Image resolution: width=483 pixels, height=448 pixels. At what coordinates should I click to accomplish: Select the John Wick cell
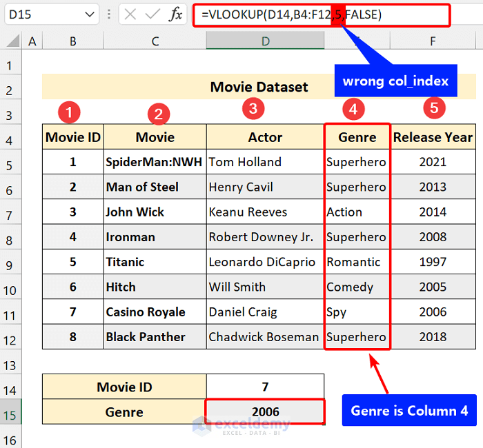pos(155,212)
